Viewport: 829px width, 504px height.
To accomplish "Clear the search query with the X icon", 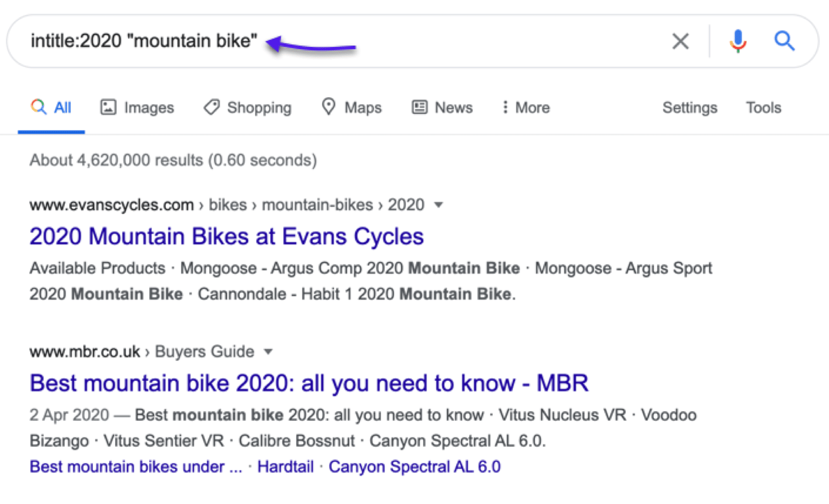I will (x=680, y=41).
